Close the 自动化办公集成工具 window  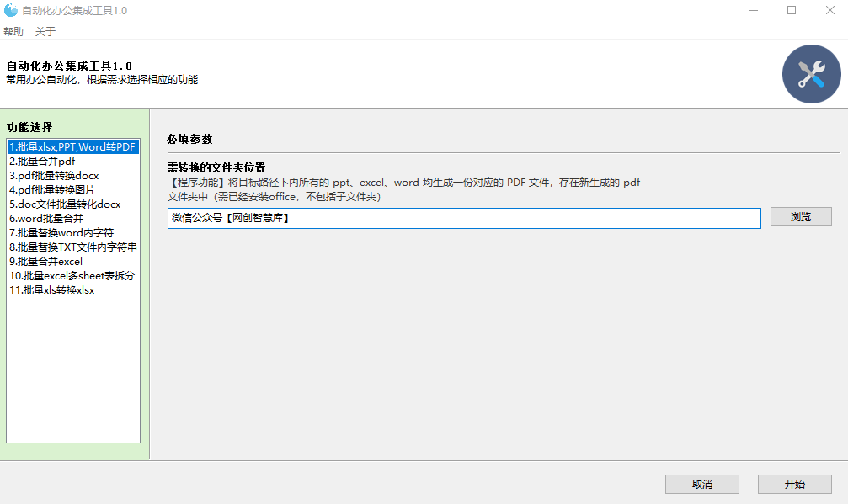point(830,10)
